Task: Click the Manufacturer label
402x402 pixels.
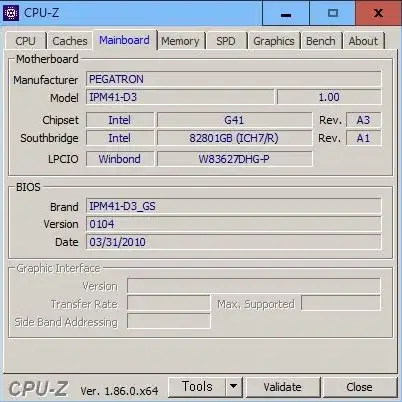Action: point(46,80)
